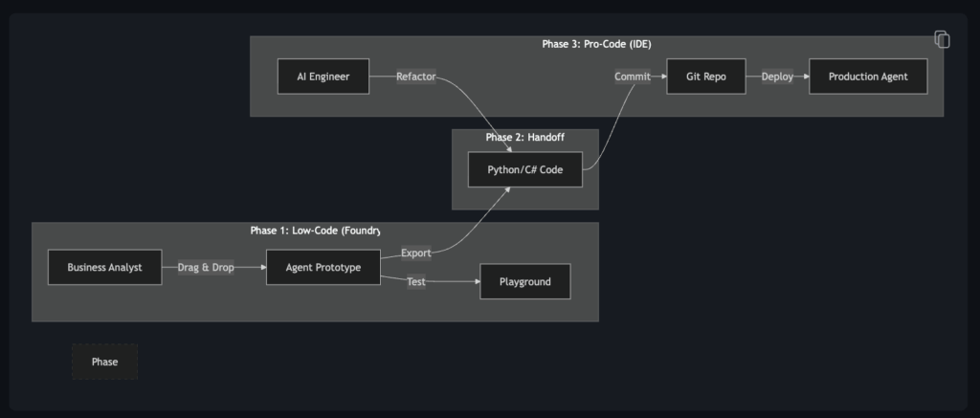The height and width of the screenshot is (418, 980).
Task: Click the Refactor edge label
Action: coord(416,77)
